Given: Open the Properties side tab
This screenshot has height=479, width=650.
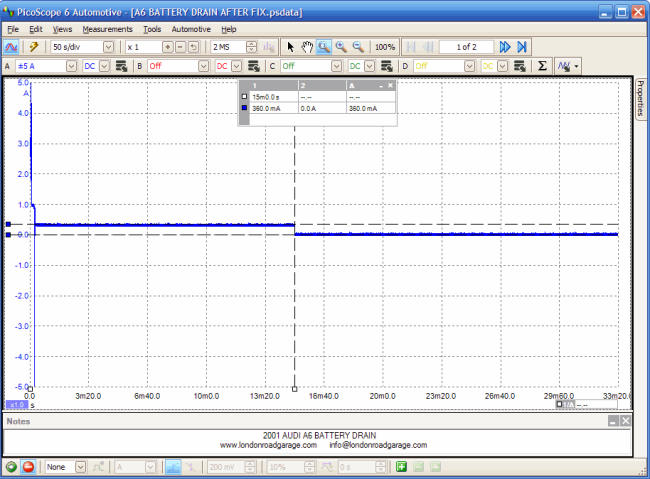Looking at the screenshot, I should point(640,98).
